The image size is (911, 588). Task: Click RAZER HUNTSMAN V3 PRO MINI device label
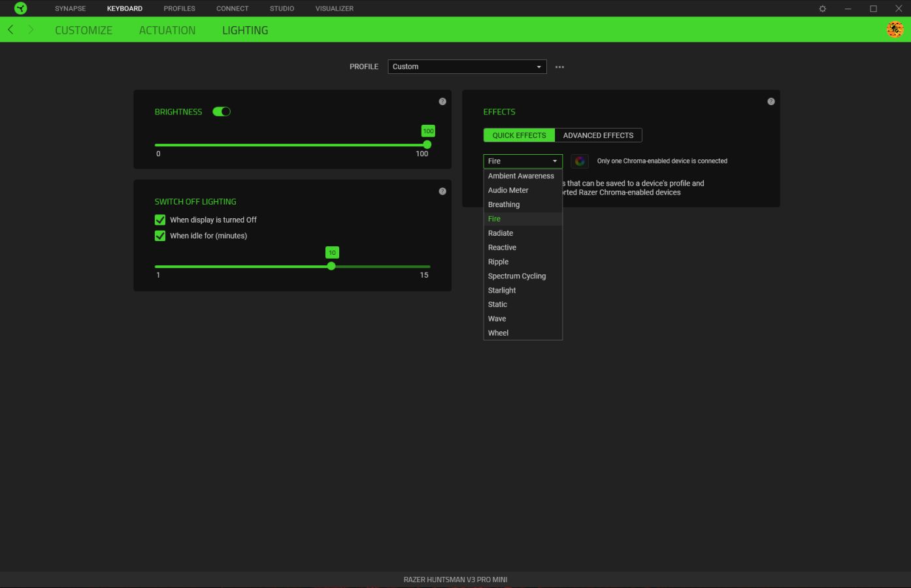click(x=456, y=580)
